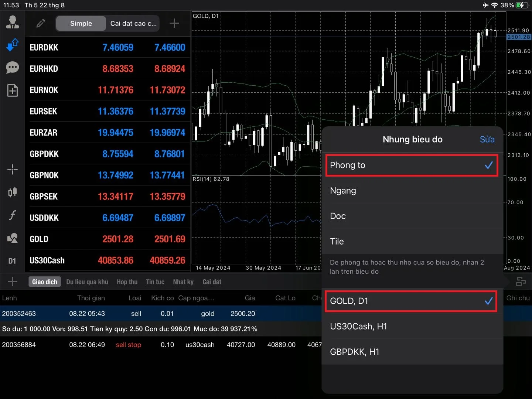Tap the new order document-plus icon
This screenshot has width=532, height=399.
click(13, 91)
